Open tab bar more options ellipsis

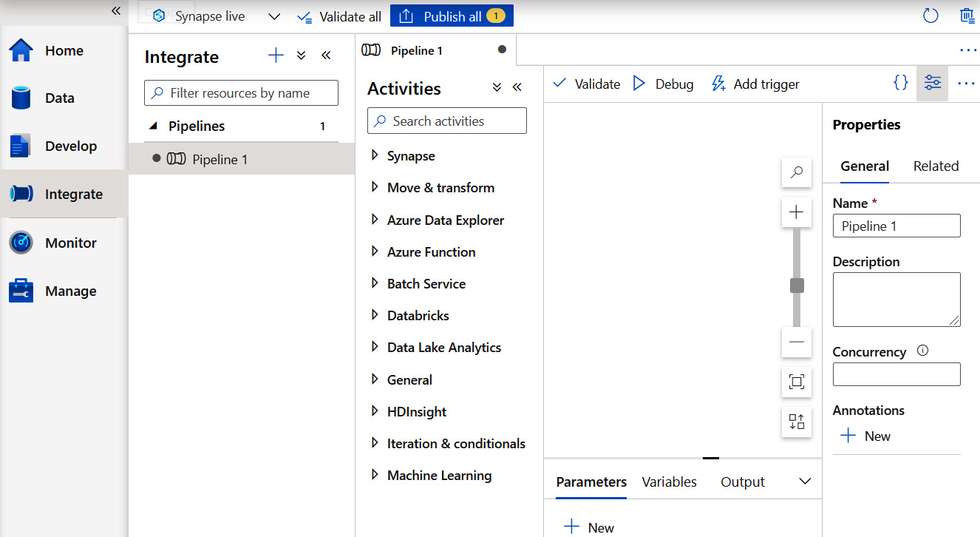point(968,50)
